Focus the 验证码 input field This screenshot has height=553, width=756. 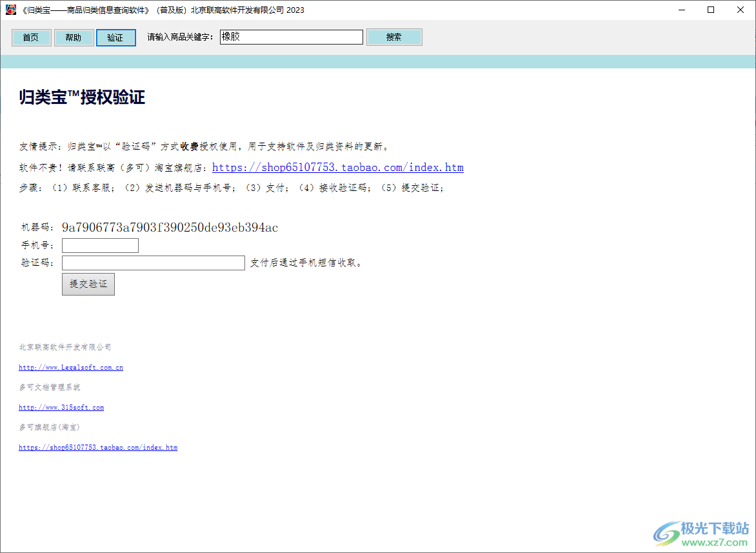tap(152, 263)
